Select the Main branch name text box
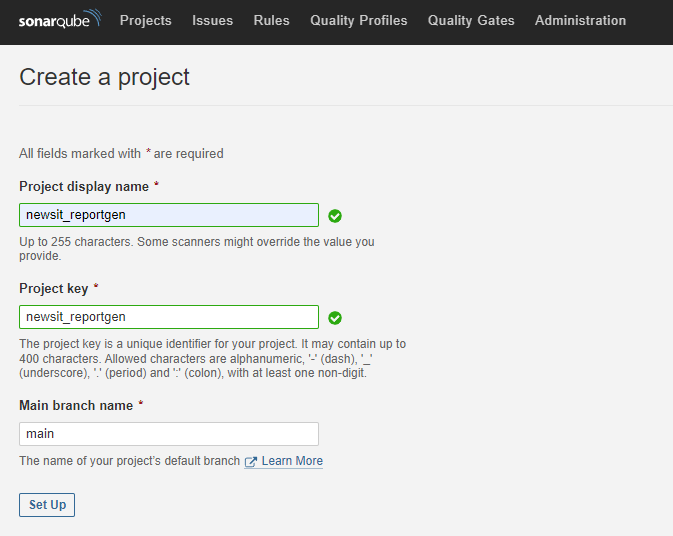The height and width of the screenshot is (536, 673). click(x=169, y=434)
